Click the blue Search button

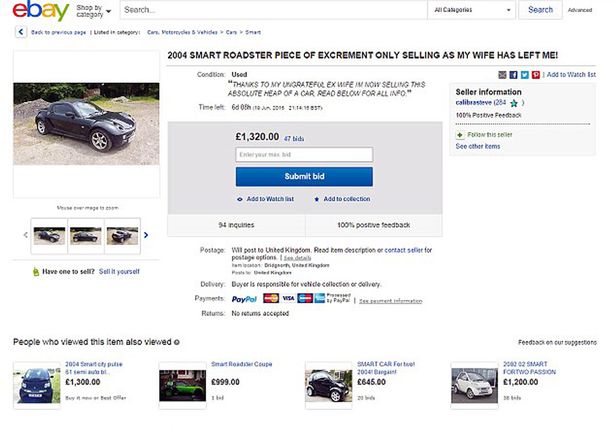point(540,10)
